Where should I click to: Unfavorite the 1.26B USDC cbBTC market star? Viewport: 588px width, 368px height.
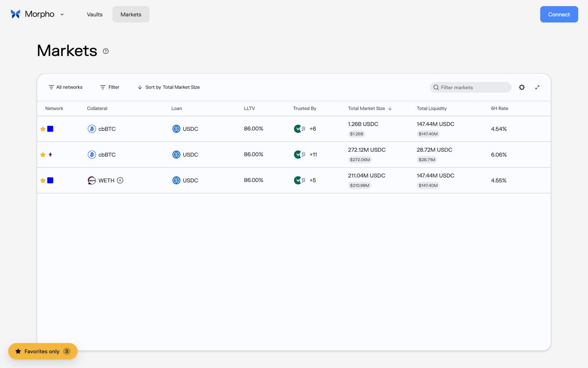43,129
